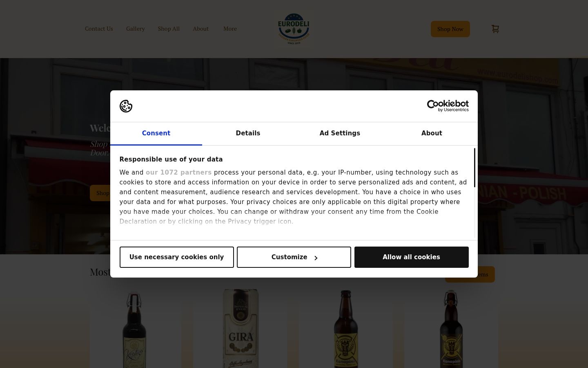Select the GIRA can product thumbnail
Viewport: 588px width, 368px height.
[x=241, y=328]
